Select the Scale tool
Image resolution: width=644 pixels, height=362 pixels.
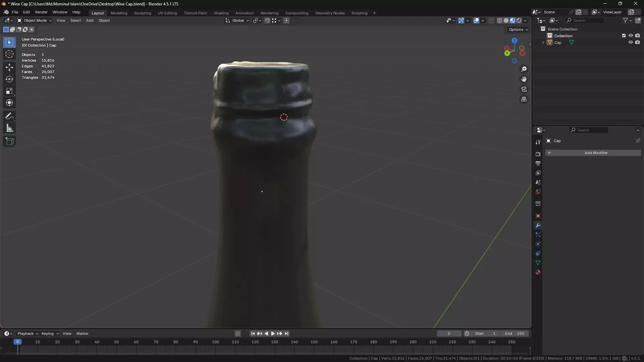tap(9, 91)
